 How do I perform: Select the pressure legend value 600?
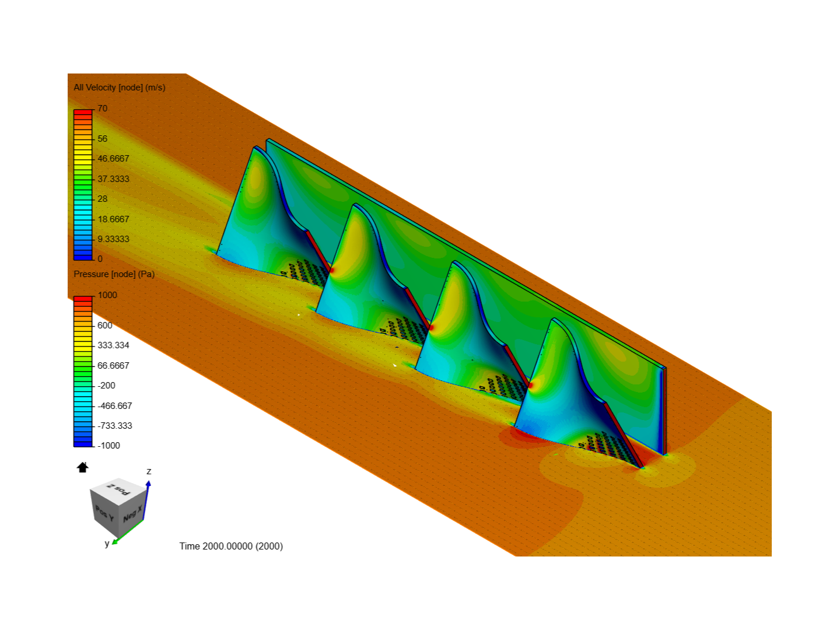105,325
